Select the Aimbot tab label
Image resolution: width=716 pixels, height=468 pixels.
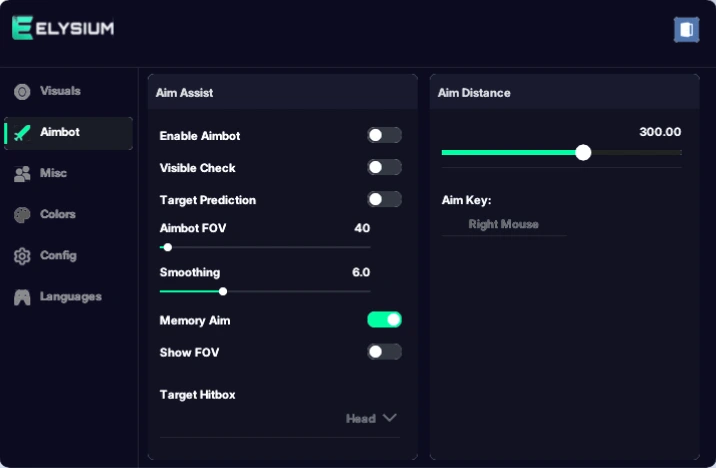pyautogui.click(x=60, y=132)
